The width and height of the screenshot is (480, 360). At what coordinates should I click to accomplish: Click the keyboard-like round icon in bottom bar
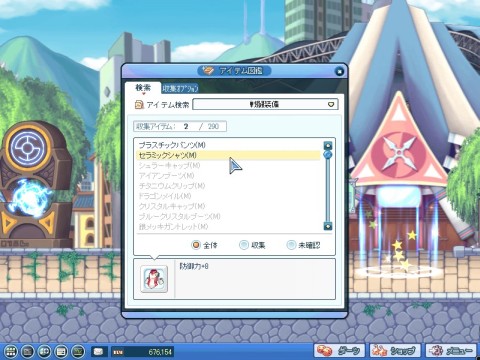[61, 351]
